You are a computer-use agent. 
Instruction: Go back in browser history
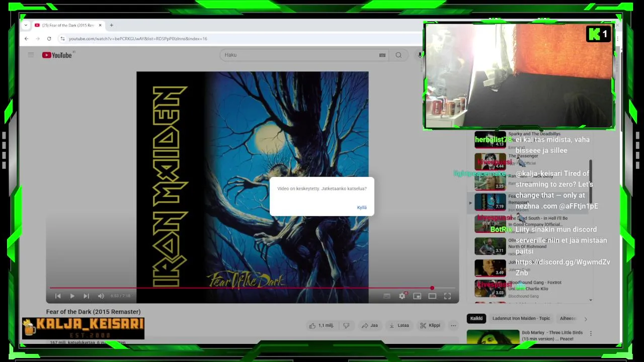tap(27, 39)
